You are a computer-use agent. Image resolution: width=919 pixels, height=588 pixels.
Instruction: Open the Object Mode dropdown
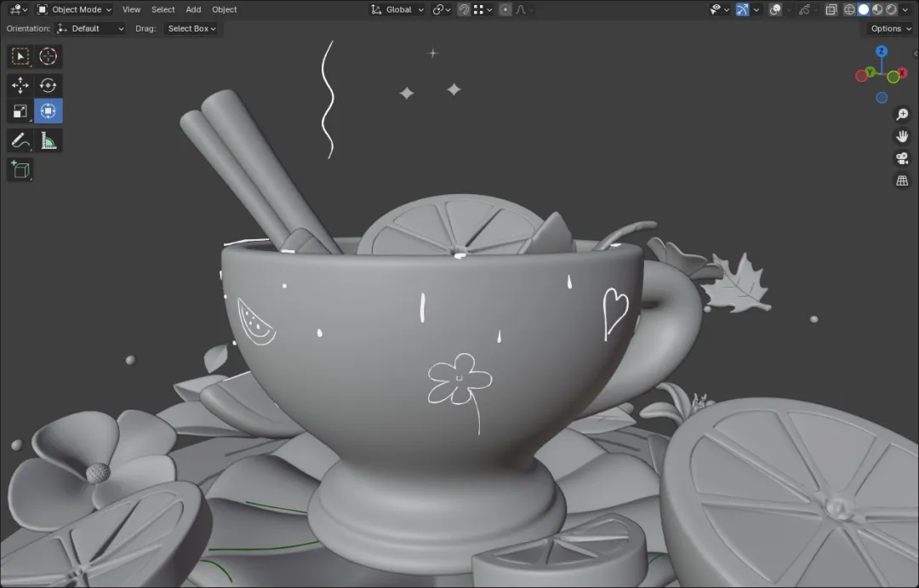74,9
